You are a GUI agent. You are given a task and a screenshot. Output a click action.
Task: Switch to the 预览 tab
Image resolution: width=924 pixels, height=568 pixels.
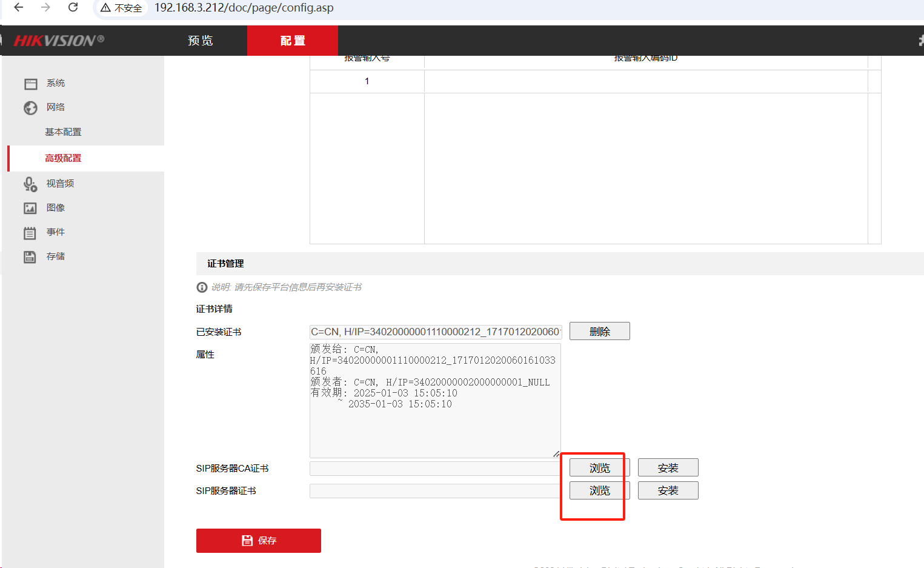pos(200,40)
